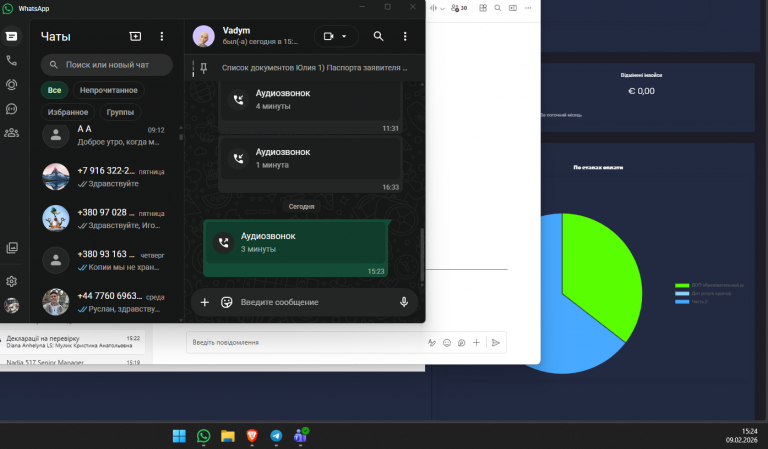
Task: Open search in the Teams chat header
Action: [498, 8]
